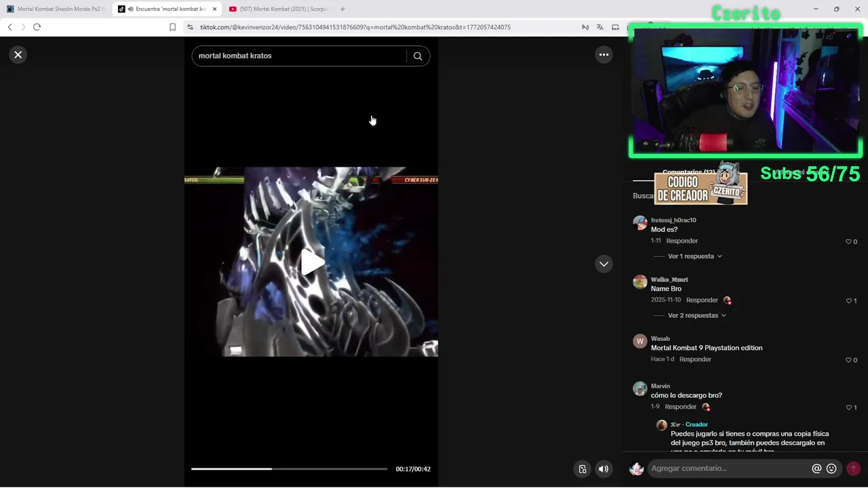Click the browser back arrow
The width and height of the screenshot is (868, 488).
coord(9,27)
